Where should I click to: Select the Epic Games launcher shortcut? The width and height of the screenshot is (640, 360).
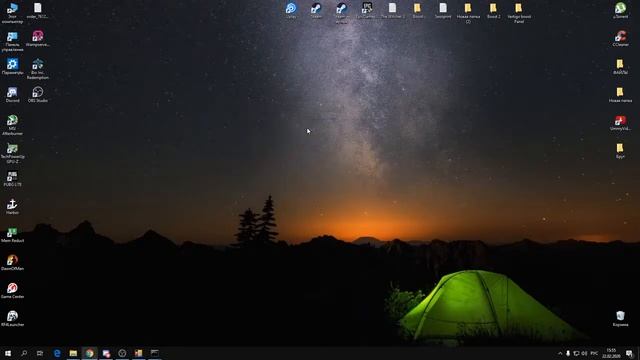coord(367,11)
